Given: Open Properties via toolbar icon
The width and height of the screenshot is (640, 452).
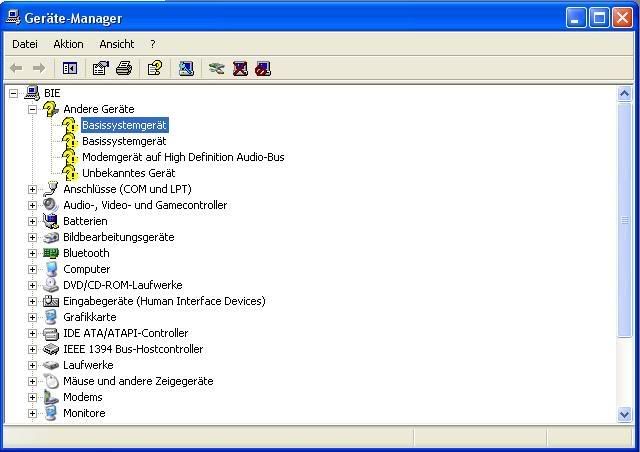Looking at the screenshot, I should 100,68.
